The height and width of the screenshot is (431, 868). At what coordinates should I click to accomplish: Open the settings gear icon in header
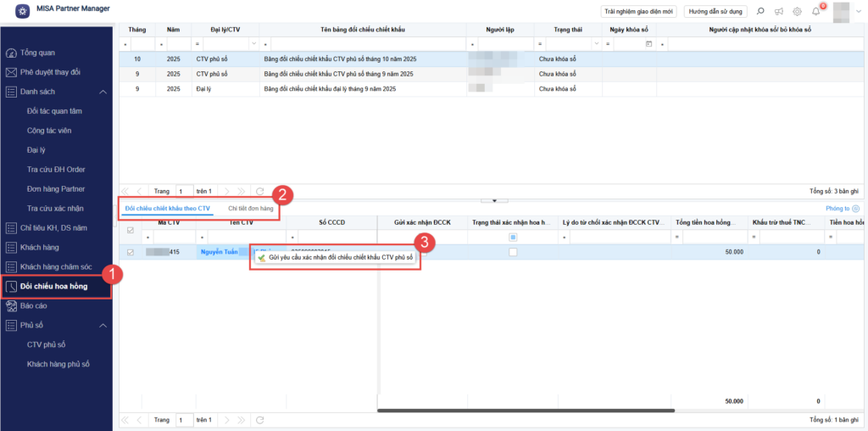coord(797,11)
